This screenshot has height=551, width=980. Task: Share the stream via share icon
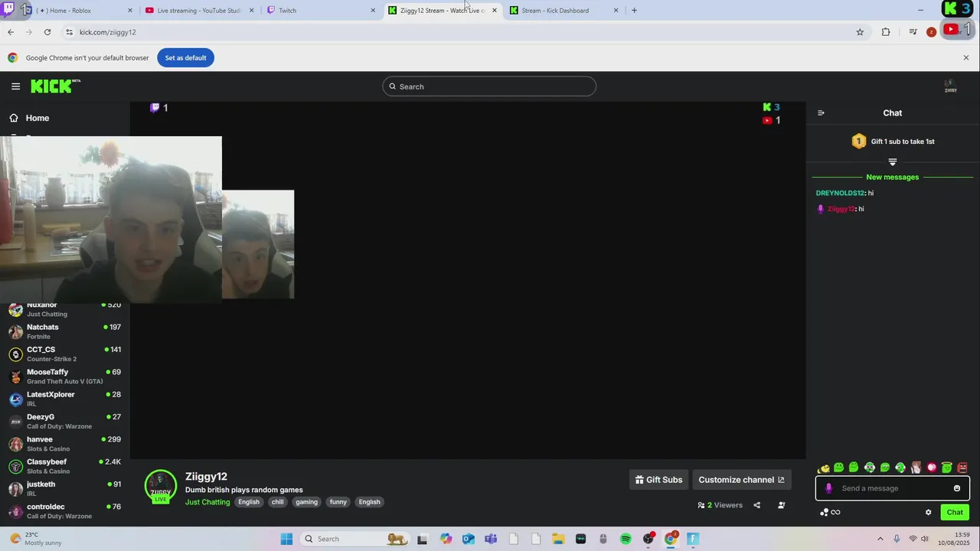[x=756, y=505]
